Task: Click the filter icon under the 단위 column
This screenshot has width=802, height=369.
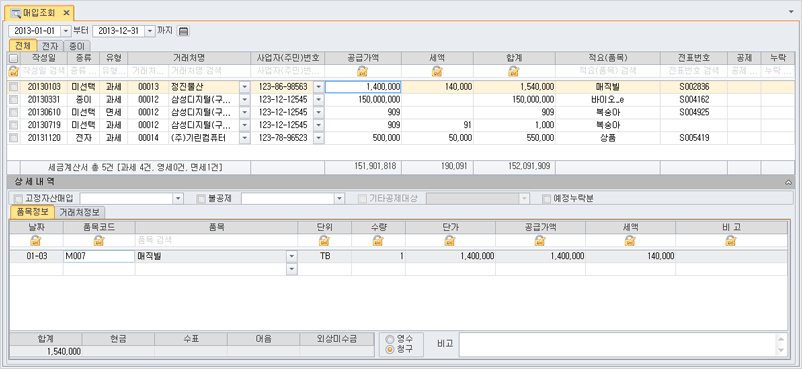Action: click(x=324, y=240)
